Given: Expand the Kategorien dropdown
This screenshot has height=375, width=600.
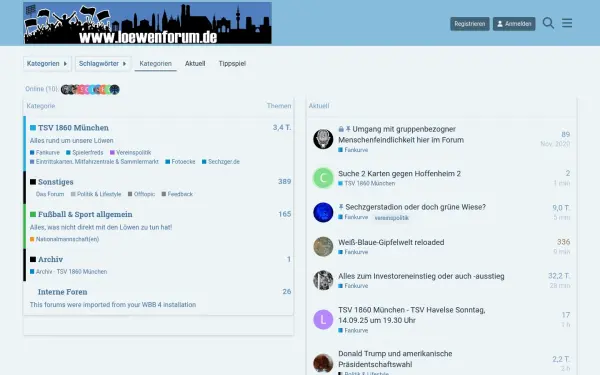Looking at the screenshot, I should click(x=47, y=64).
